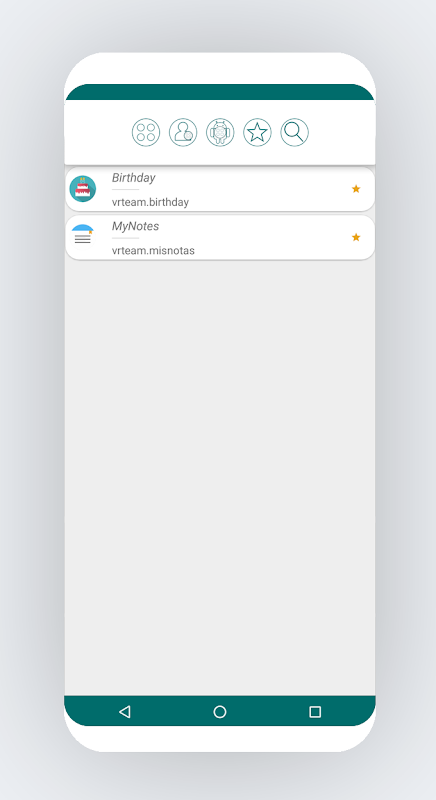This screenshot has height=800, width=436.
Task: Open the MyNotes app title
Action: point(136,226)
